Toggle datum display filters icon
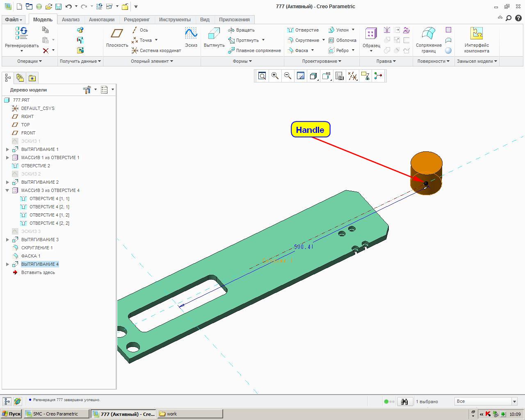This screenshot has width=525, height=420. [x=352, y=76]
